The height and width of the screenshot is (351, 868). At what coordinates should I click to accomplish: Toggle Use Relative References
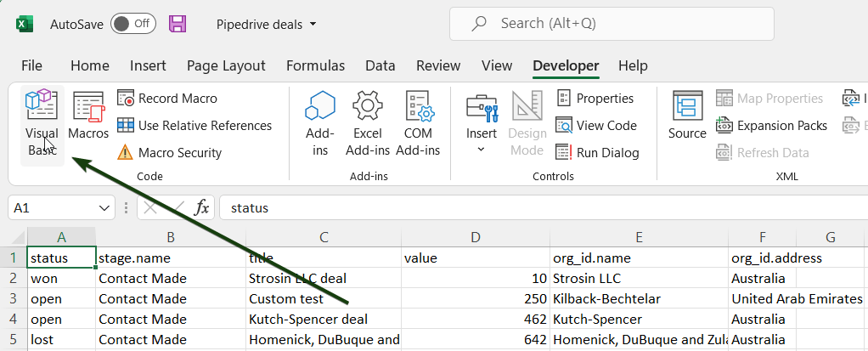click(194, 126)
